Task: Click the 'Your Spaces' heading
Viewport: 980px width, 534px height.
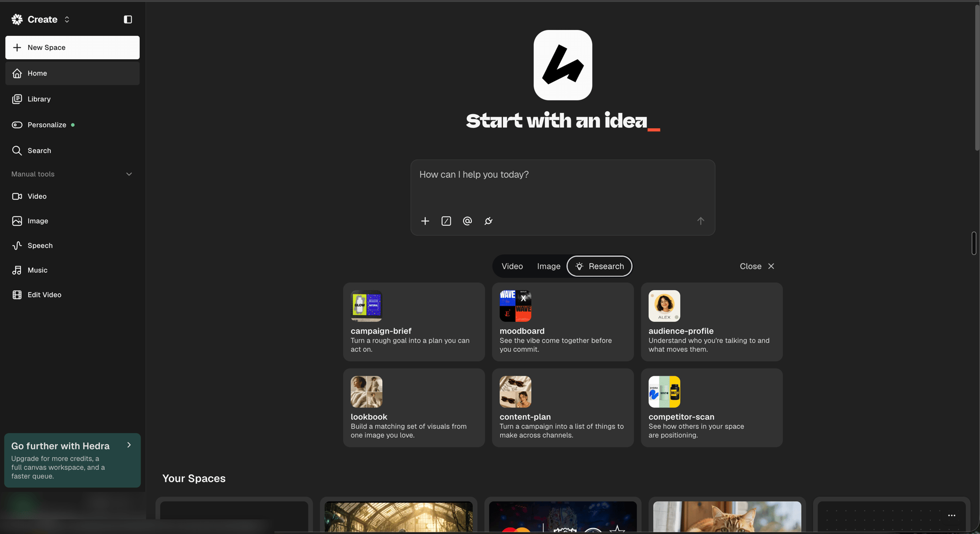Action: coord(194,479)
